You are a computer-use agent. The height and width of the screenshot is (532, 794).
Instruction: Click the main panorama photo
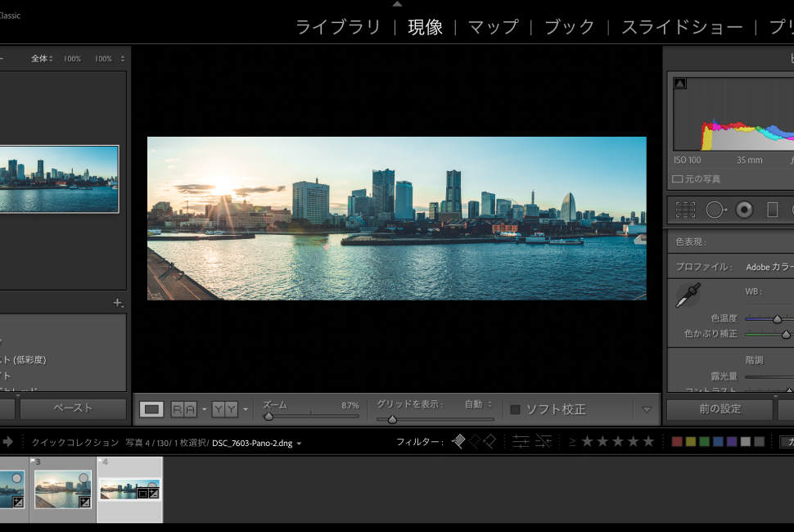click(396, 219)
